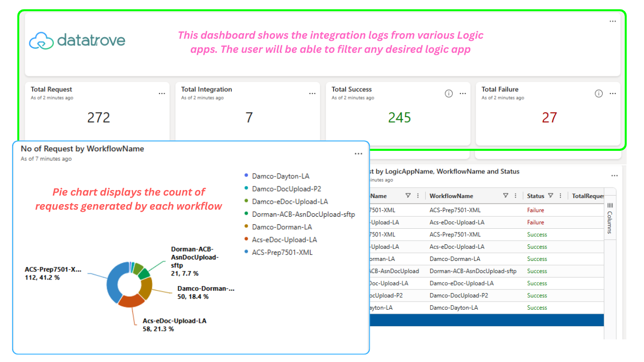644x362 pixels.
Task: Open more options on Total Integration tile
Action: click(312, 94)
